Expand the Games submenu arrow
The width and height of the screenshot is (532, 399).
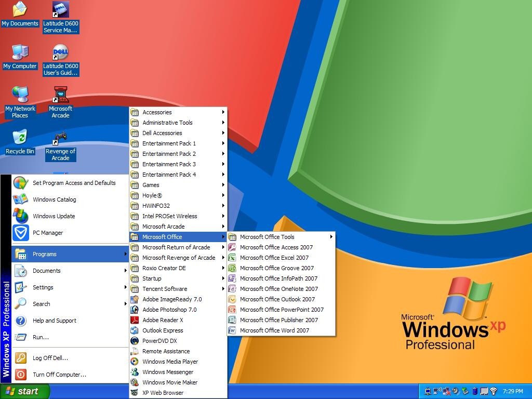223,185
